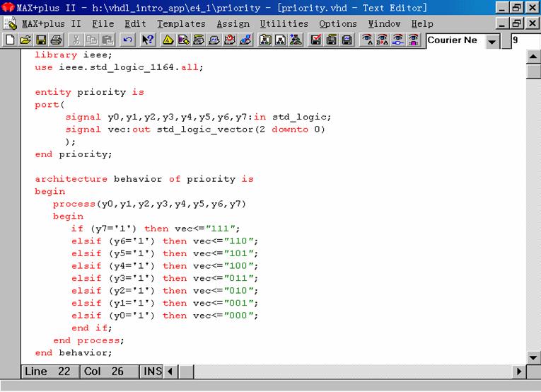Screen dimensions: 541x392
Task: Launch the Simulator toolbar icon
Action: click(214, 40)
